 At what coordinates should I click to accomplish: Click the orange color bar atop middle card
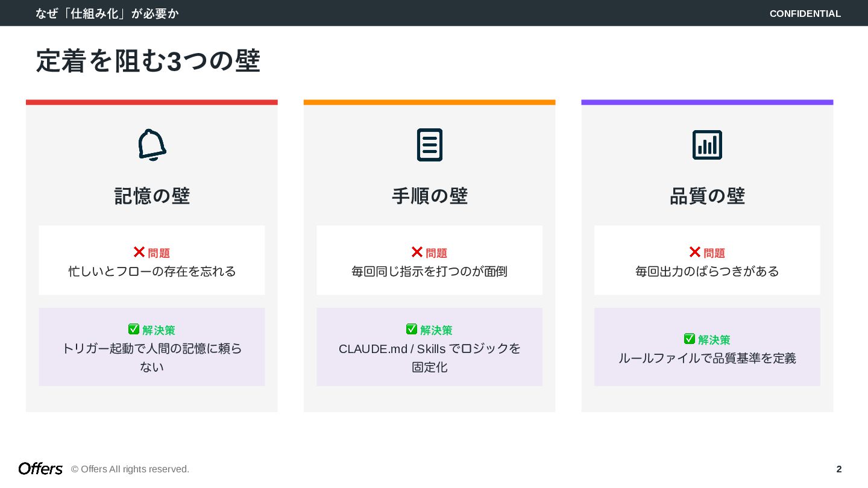click(430, 102)
